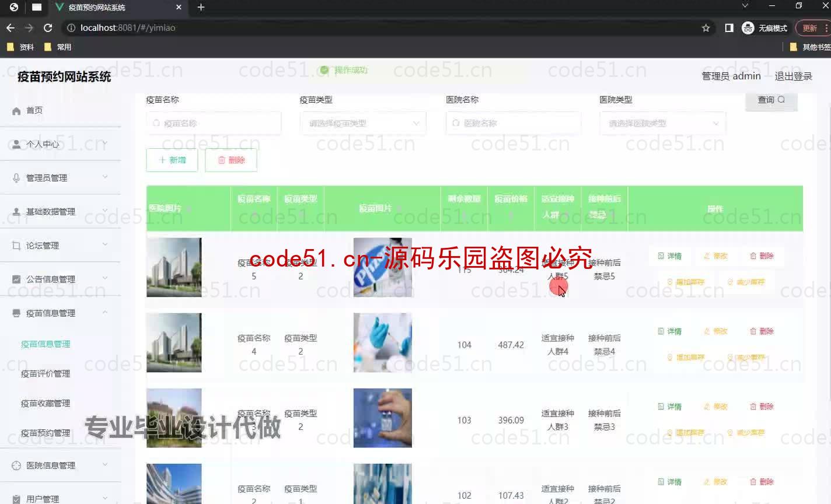Bookmark this page with star icon

tap(706, 27)
